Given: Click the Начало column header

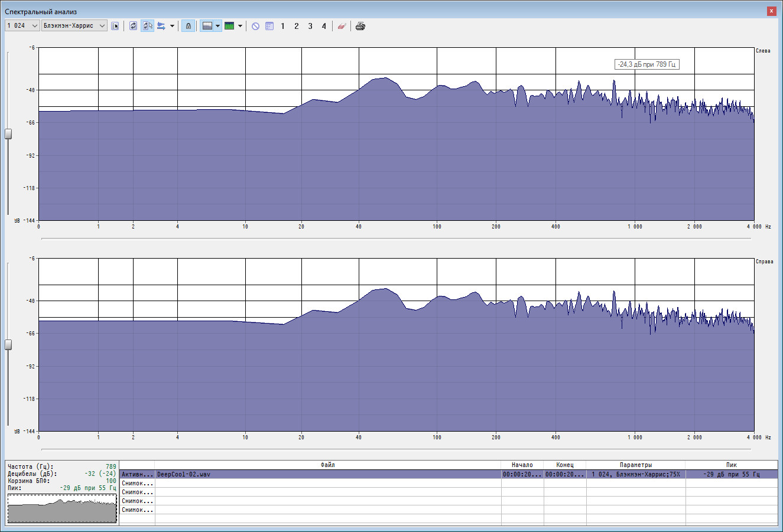Looking at the screenshot, I should point(522,465).
